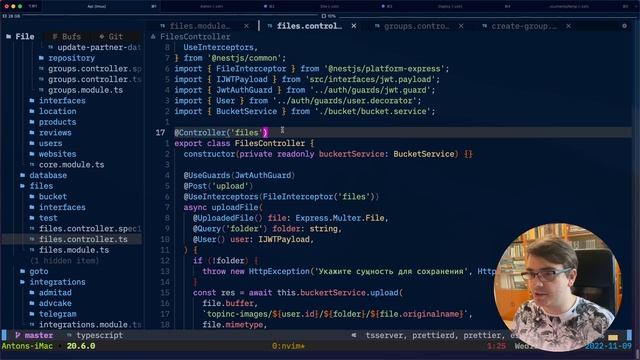Click the git branch icon beside master
The width and height of the screenshot is (640, 360).
coord(18,335)
